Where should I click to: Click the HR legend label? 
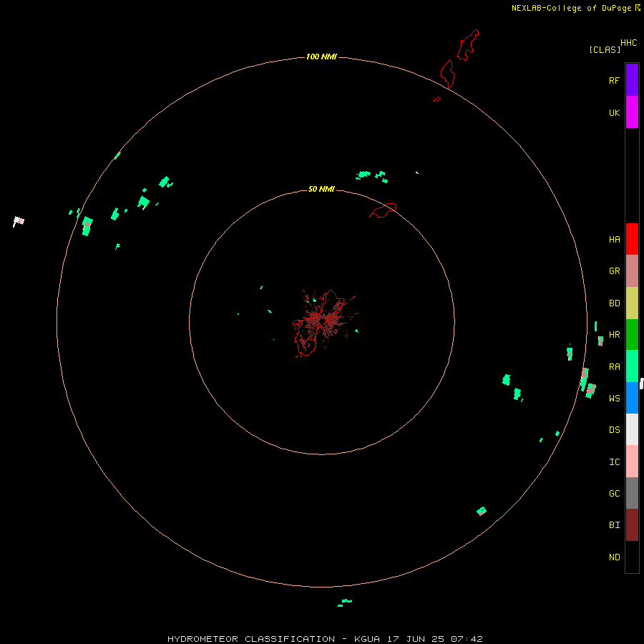tap(614, 335)
